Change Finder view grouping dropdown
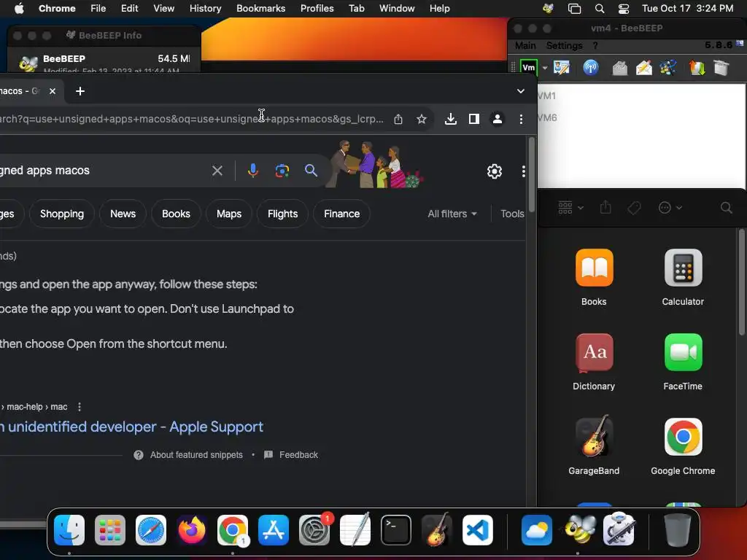The height and width of the screenshot is (560, 747). [570, 208]
